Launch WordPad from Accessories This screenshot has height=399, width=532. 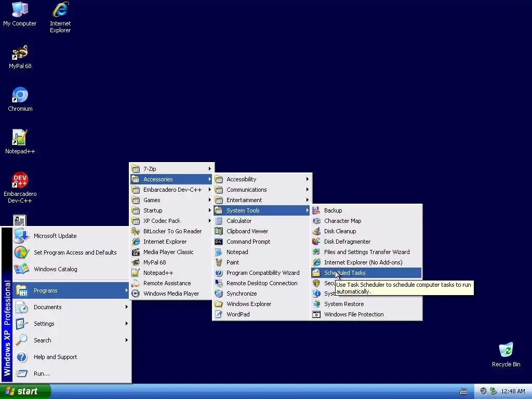[262, 314]
